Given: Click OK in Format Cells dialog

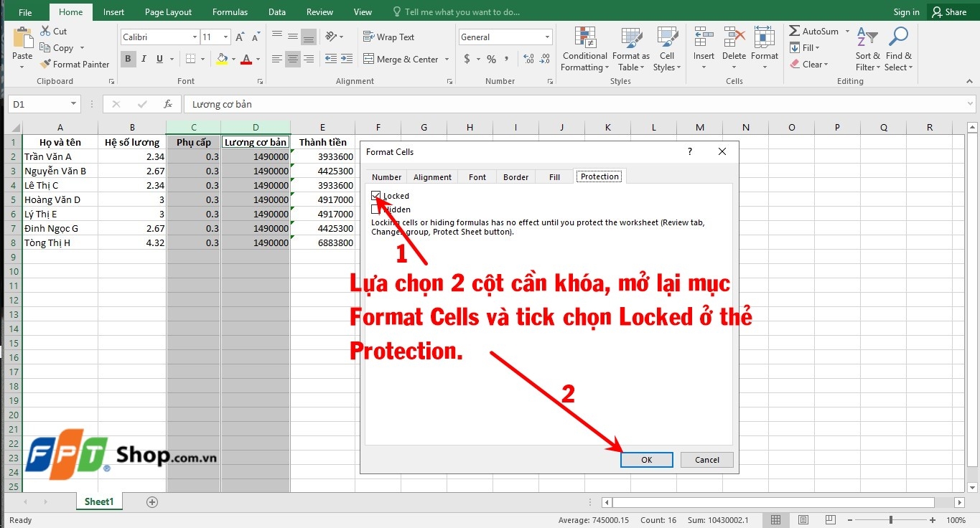Looking at the screenshot, I should click(x=645, y=460).
